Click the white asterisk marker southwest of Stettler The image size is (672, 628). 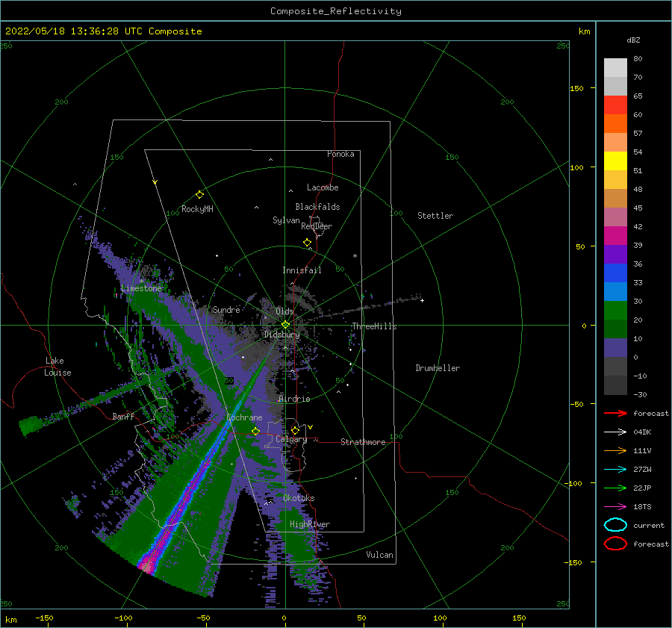(355, 256)
